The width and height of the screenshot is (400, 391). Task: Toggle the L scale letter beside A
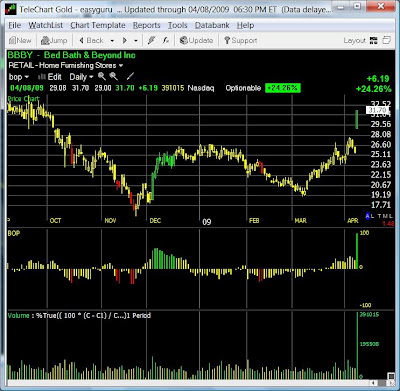coord(373,216)
